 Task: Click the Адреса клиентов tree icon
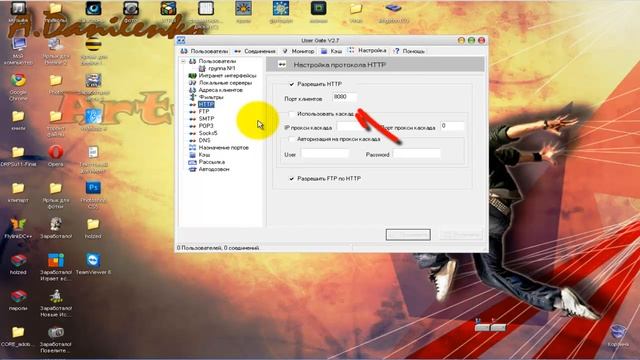pos(193,90)
